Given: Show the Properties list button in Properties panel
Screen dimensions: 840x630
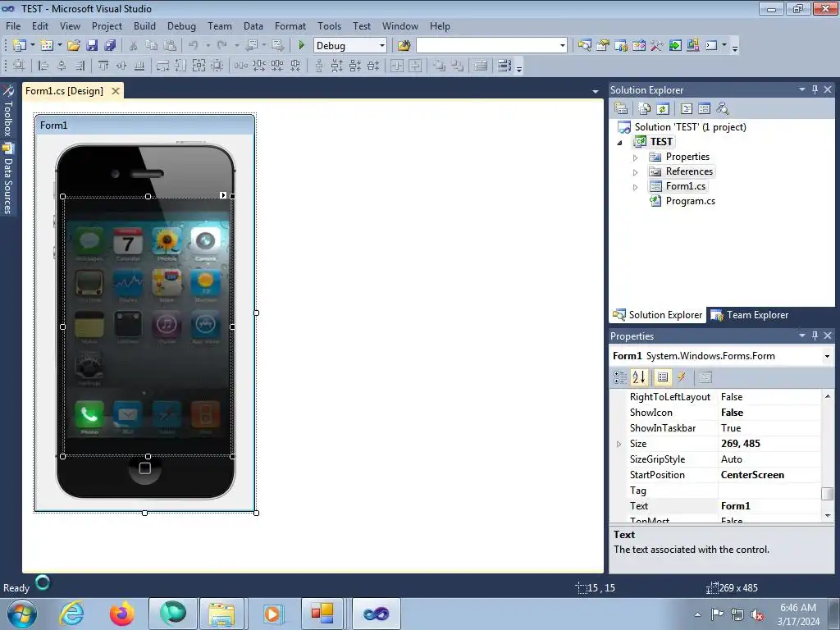Looking at the screenshot, I should coord(663,377).
